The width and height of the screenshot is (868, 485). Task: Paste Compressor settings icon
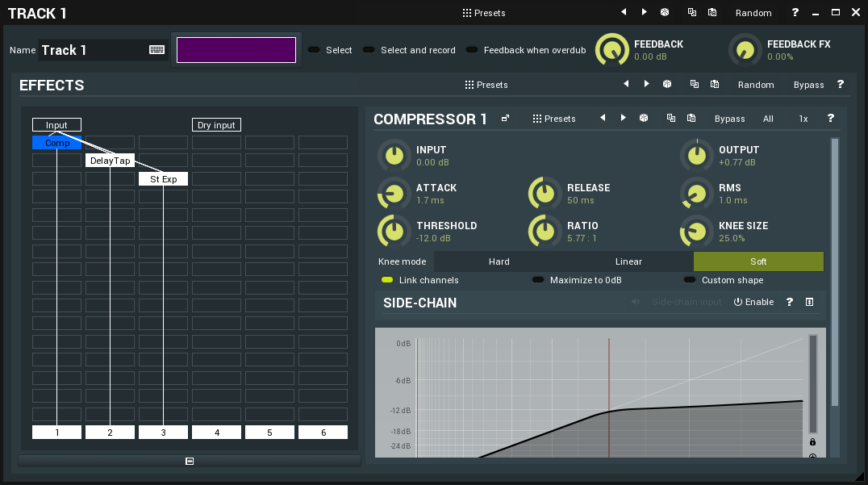(x=691, y=118)
